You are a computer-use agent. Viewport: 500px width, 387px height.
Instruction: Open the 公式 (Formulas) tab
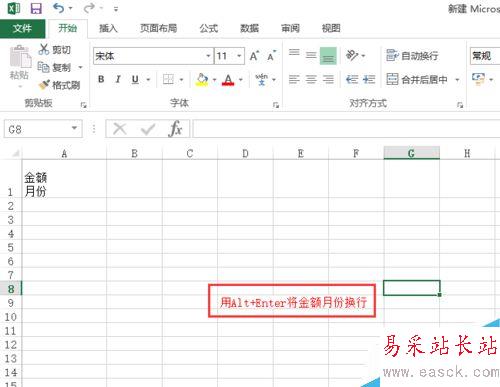click(209, 28)
